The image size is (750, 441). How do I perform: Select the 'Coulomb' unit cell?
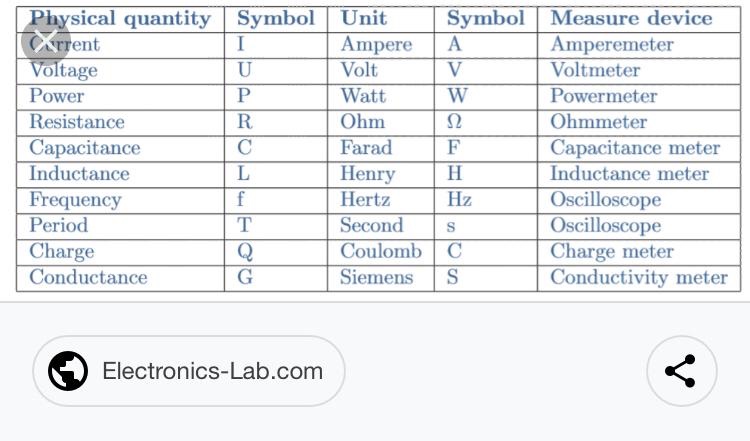point(381,252)
